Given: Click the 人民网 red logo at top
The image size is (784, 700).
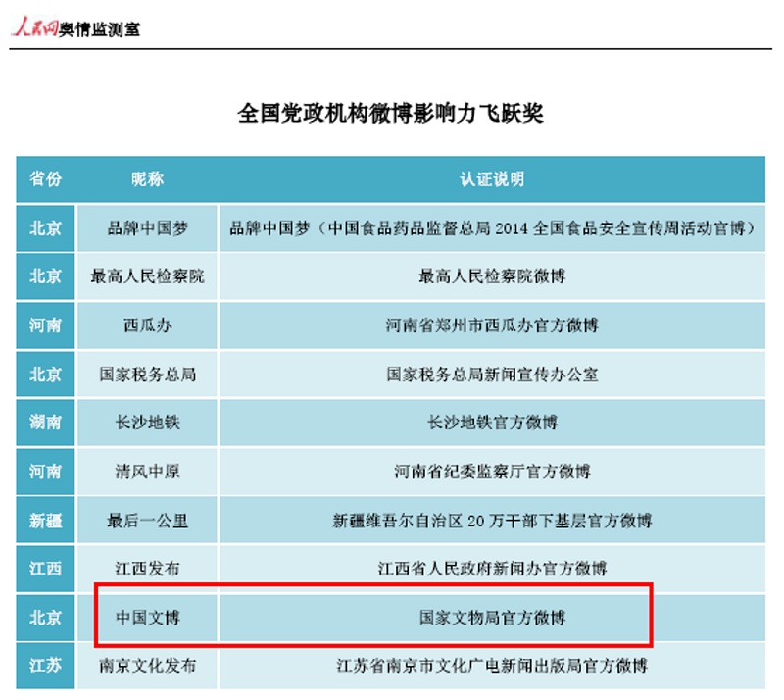Looking at the screenshot, I should pos(35,26).
